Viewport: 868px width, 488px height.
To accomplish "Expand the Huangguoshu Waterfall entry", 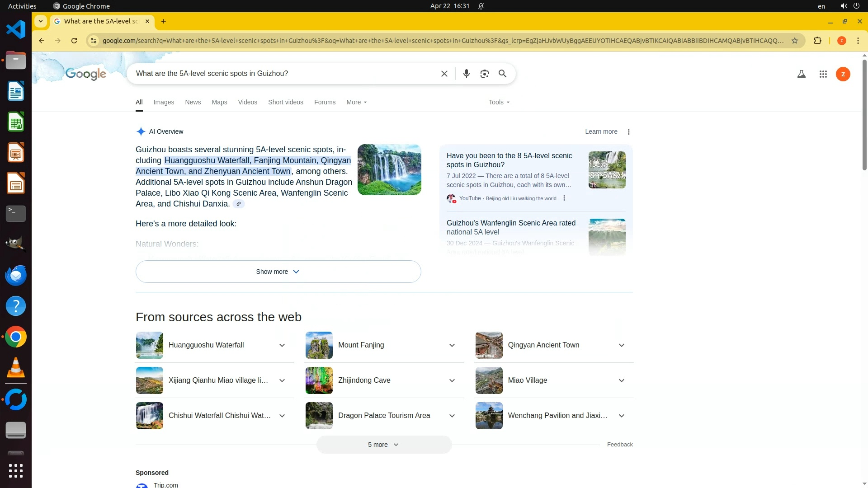I will coord(282,345).
